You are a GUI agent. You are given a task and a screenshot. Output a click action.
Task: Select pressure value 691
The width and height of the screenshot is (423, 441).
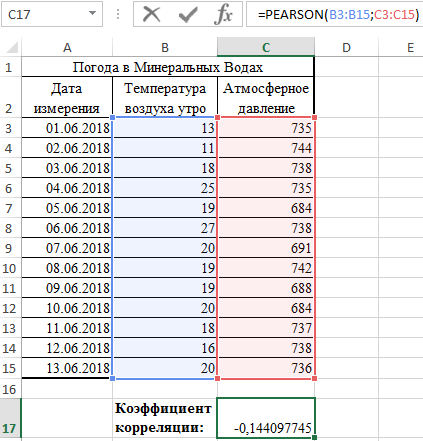click(x=266, y=248)
